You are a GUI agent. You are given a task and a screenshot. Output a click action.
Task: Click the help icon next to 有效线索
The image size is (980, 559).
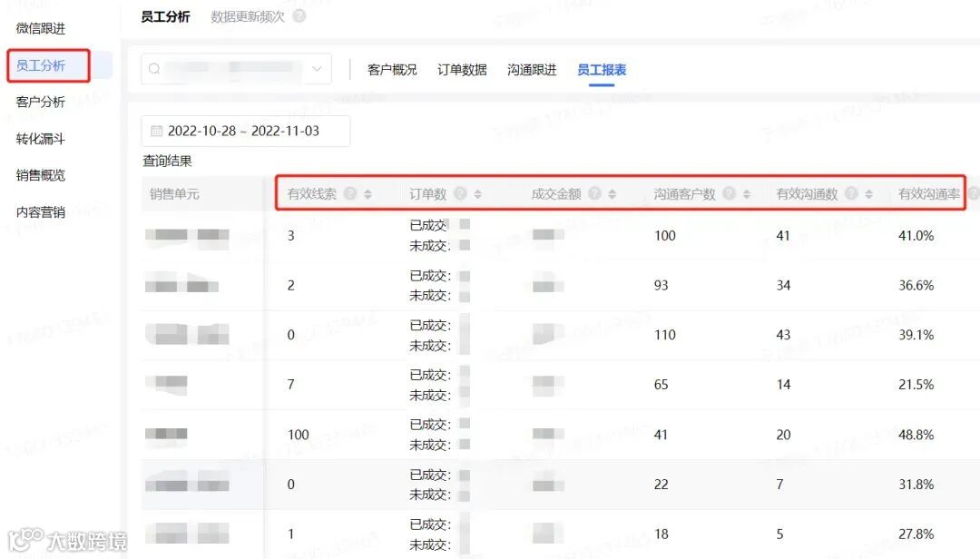coord(350,194)
